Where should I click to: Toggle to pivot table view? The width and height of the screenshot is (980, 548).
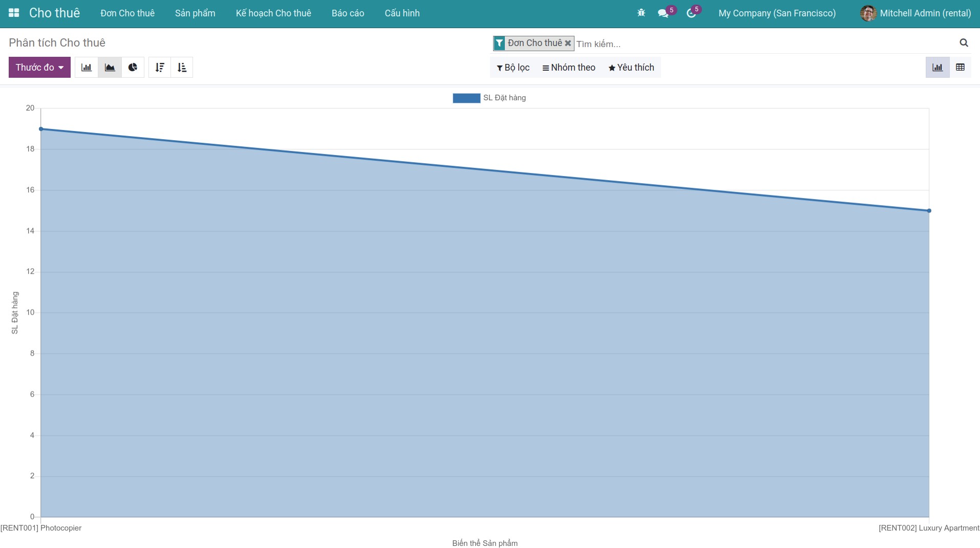pos(960,68)
